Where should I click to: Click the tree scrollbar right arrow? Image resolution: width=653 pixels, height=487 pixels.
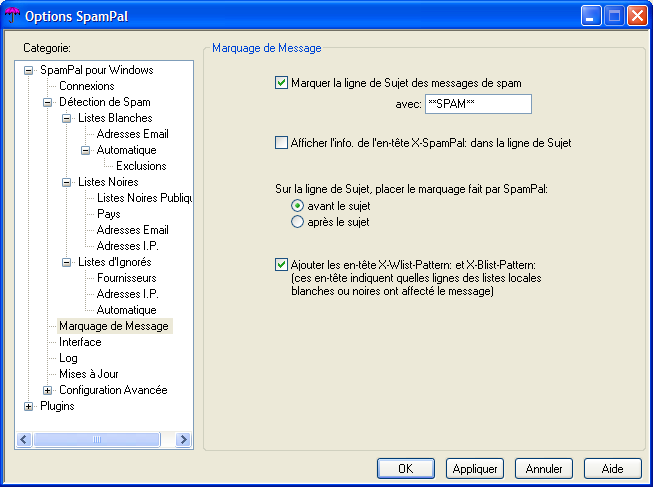(183, 440)
